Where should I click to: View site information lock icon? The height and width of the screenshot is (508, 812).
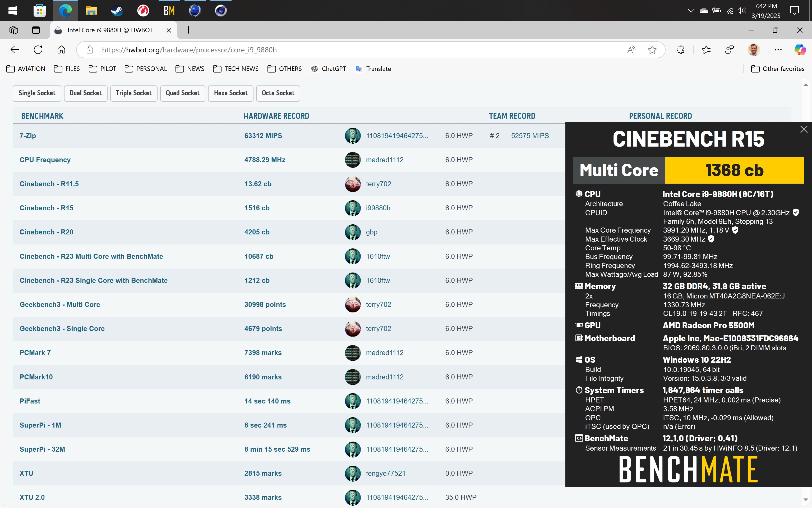click(x=90, y=50)
